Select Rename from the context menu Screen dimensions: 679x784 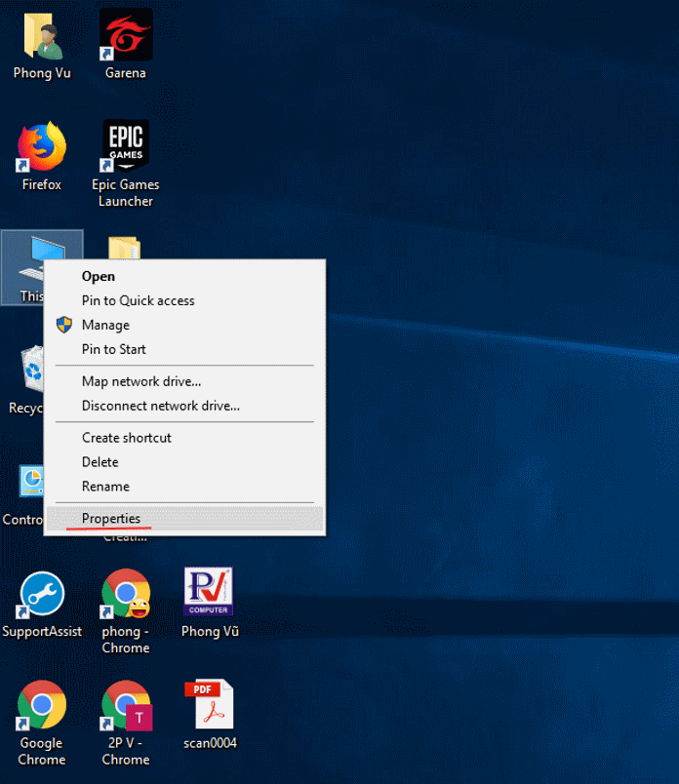click(x=105, y=487)
